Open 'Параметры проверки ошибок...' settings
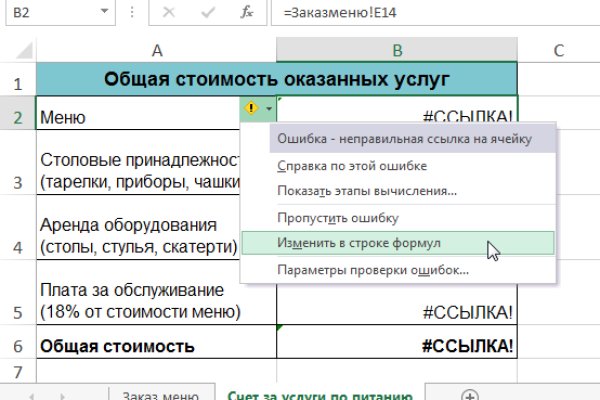Screen dimensions: 600x400 click(372, 270)
